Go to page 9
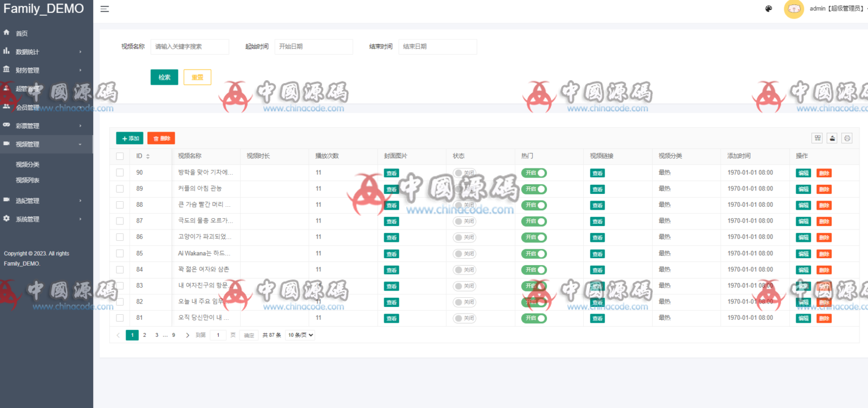The width and height of the screenshot is (868, 408). (173, 335)
